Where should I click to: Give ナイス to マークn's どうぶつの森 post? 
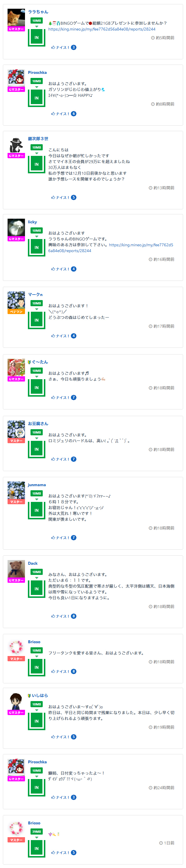[60, 336]
